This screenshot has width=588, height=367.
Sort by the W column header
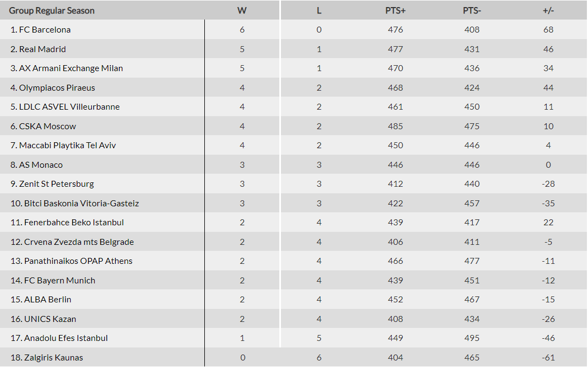pyautogui.click(x=242, y=10)
